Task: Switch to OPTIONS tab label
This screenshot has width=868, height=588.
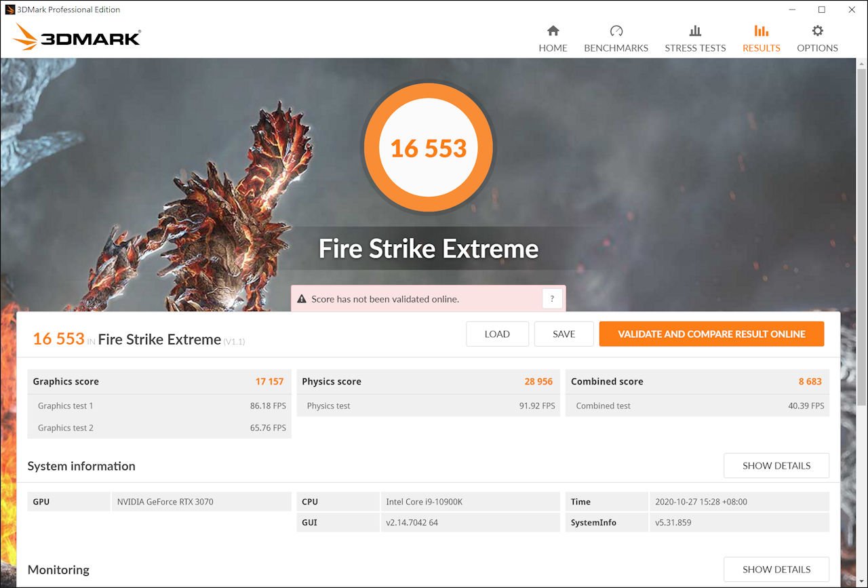Action: coord(817,48)
